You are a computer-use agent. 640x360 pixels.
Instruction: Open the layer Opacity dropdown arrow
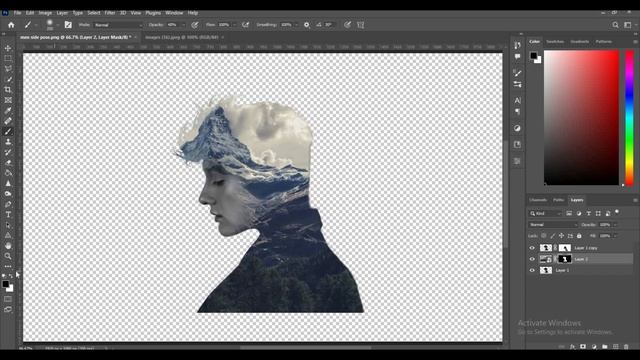click(x=616, y=224)
